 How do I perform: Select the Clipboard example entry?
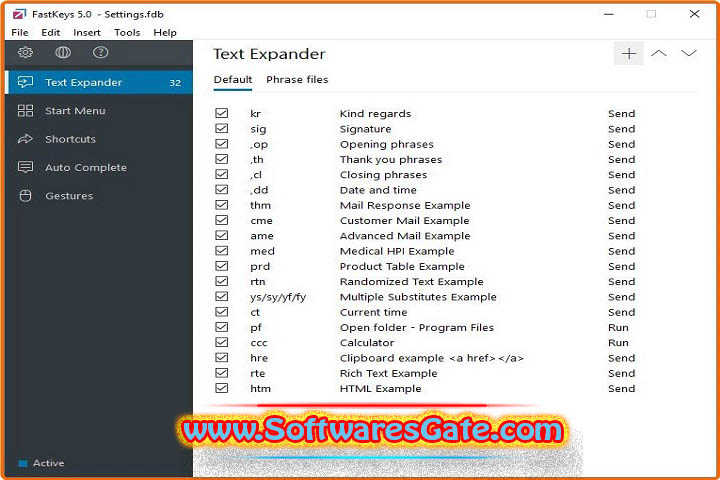point(432,358)
